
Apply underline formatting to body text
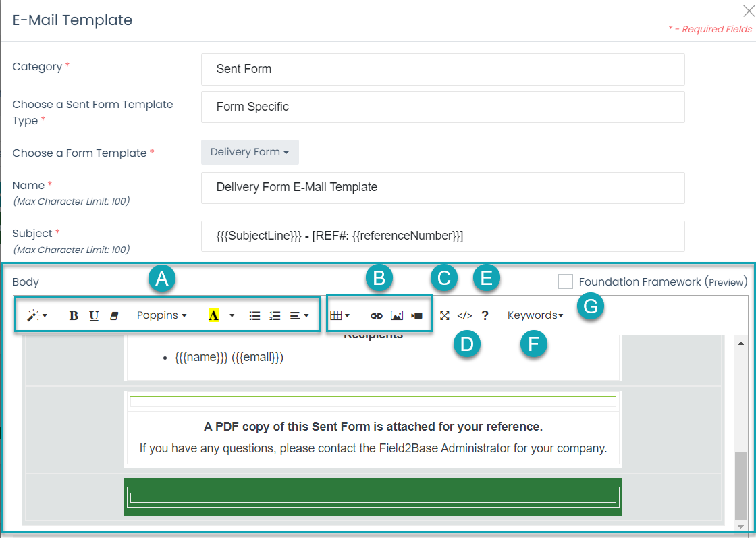pyautogui.click(x=94, y=315)
